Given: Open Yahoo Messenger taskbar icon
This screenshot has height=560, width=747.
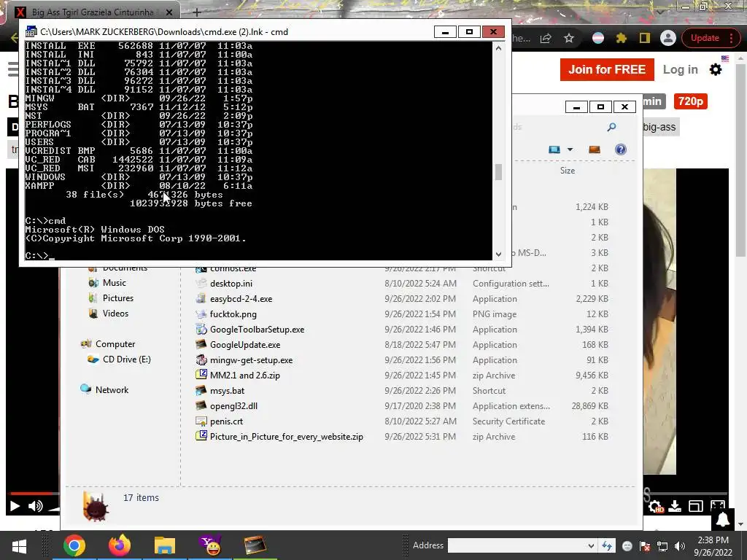Looking at the screenshot, I should point(209,545).
